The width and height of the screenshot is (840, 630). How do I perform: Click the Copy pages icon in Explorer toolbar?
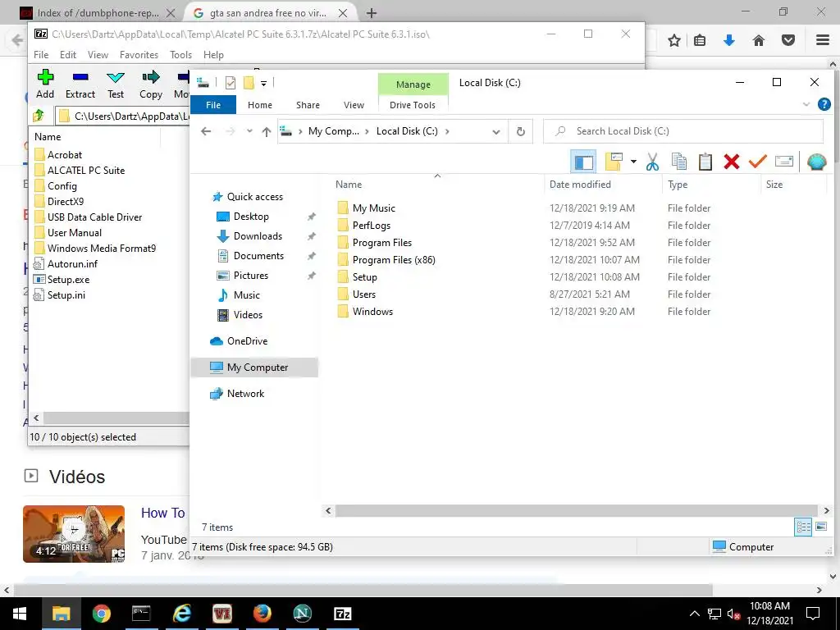pos(678,162)
